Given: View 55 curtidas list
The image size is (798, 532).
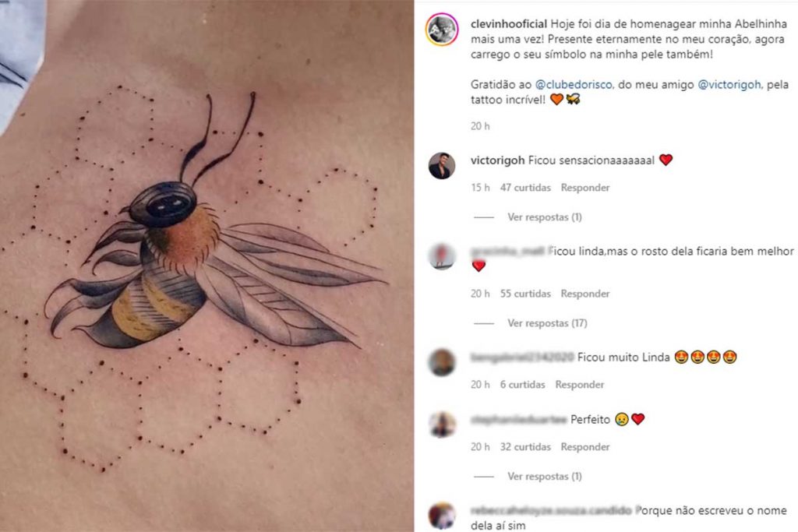Looking at the screenshot, I should (525, 294).
